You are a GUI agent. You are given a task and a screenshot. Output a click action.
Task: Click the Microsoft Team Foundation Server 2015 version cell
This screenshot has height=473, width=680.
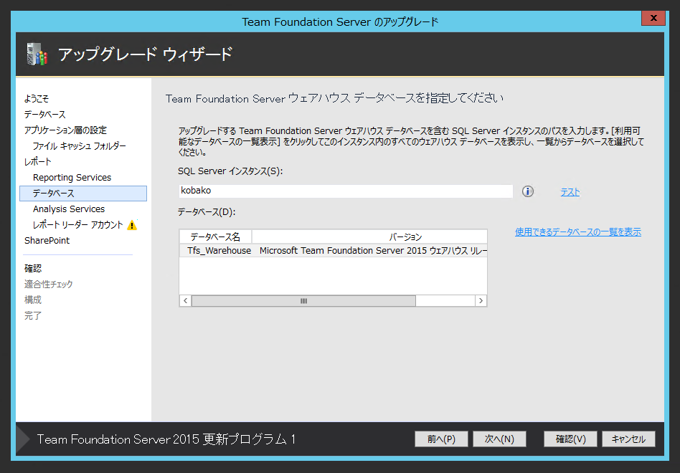373,251
